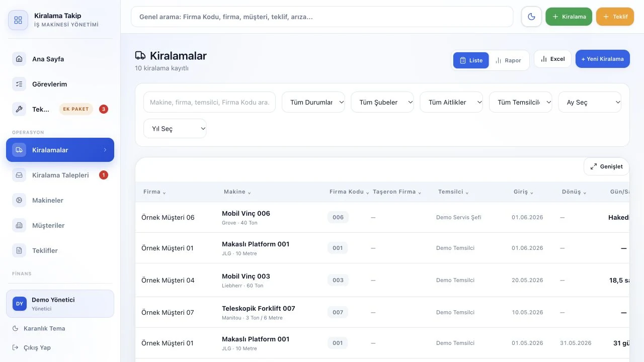Toggle dark mode with the moon icon
This screenshot has width=644, height=362.
(x=531, y=17)
